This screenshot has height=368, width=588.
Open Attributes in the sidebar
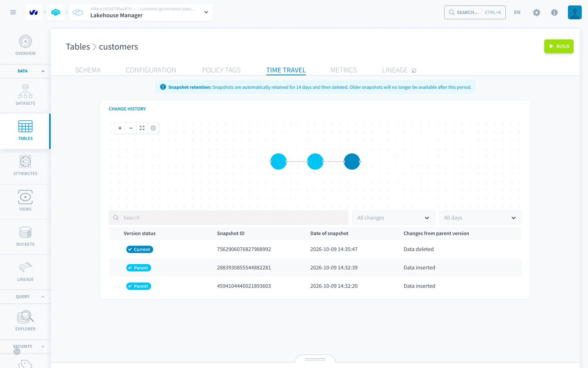pos(25,165)
